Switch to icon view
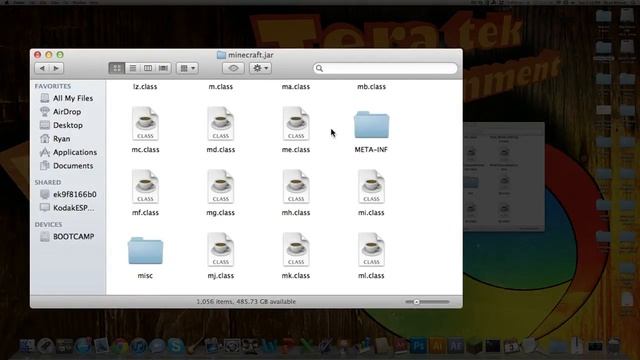Viewport: 640px width, 360px height. tap(117, 68)
